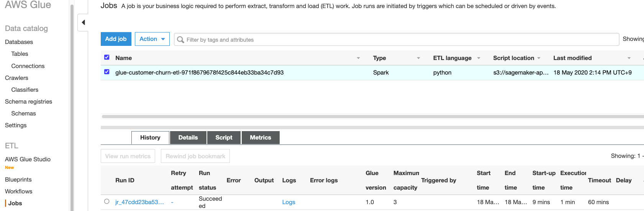The width and height of the screenshot is (644, 211).
Task: Open AWS Glue Studio in the sidebar
Action: (28, 159)
